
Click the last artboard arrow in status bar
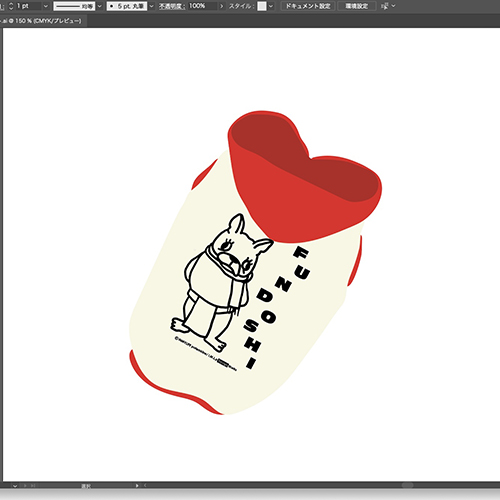pos(33,486)
